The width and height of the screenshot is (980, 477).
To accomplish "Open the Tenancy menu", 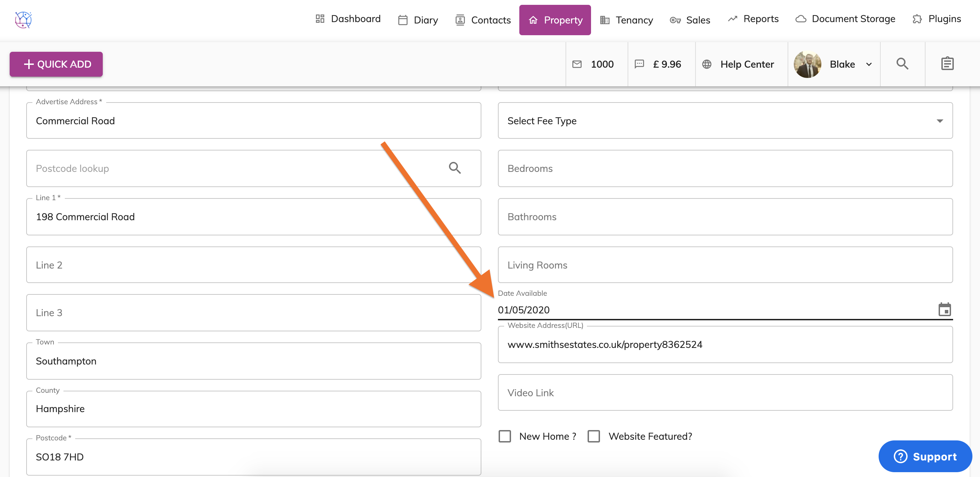I will click(626, 20).
